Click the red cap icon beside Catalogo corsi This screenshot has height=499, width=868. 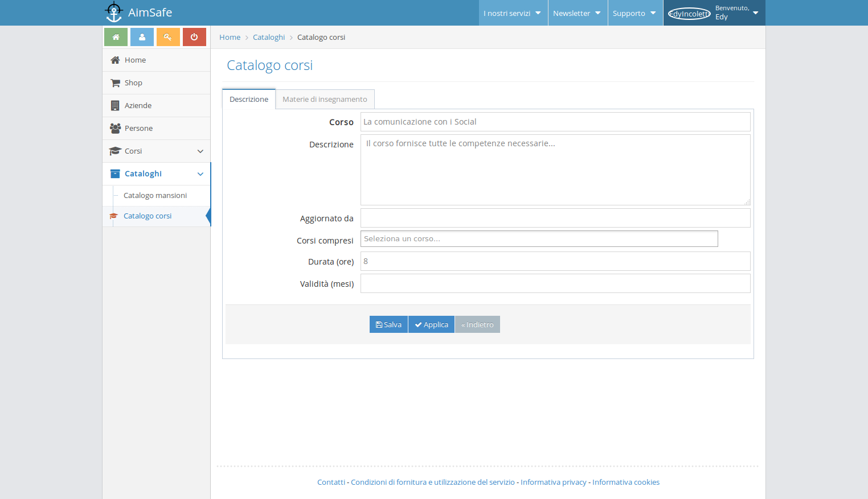pos(113,216)
